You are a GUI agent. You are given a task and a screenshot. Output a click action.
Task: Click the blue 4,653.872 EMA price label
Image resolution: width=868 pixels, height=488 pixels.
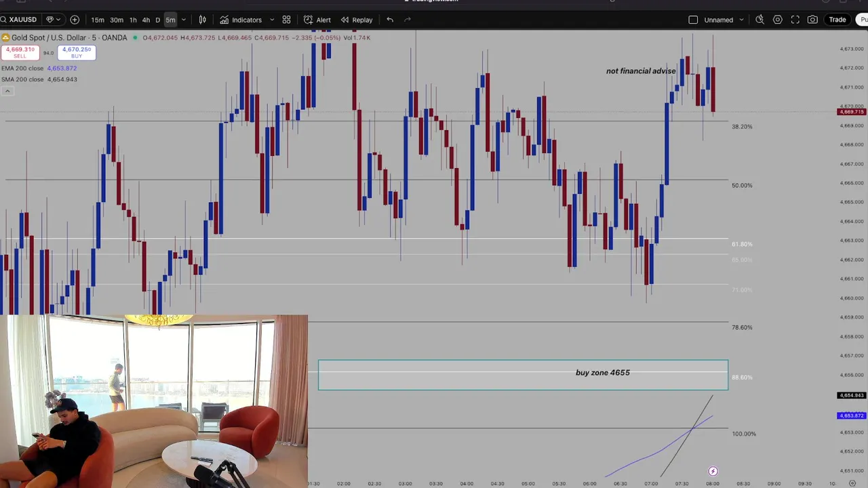click(x=851, y=415)
